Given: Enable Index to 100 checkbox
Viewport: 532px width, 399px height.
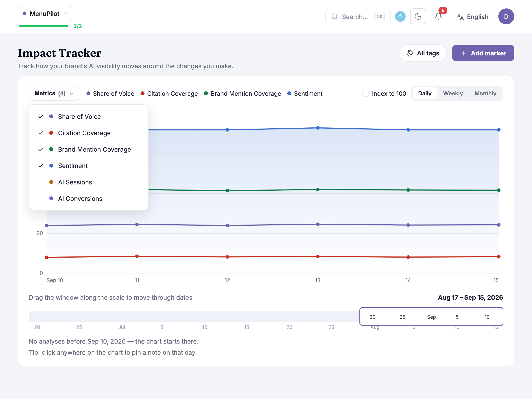Looking at the screenshot, I should point(365,94).
